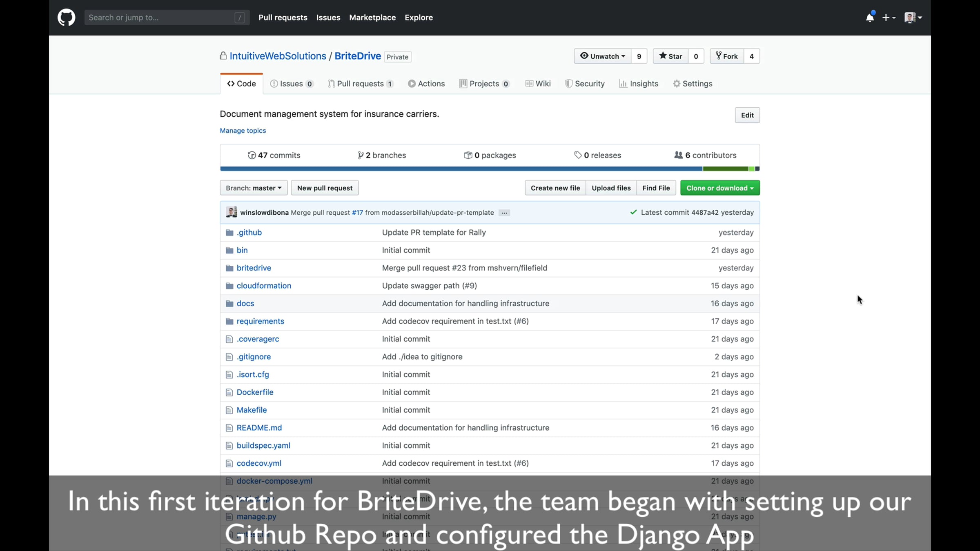
Task: Click the commits history icon
Action: 252,155
